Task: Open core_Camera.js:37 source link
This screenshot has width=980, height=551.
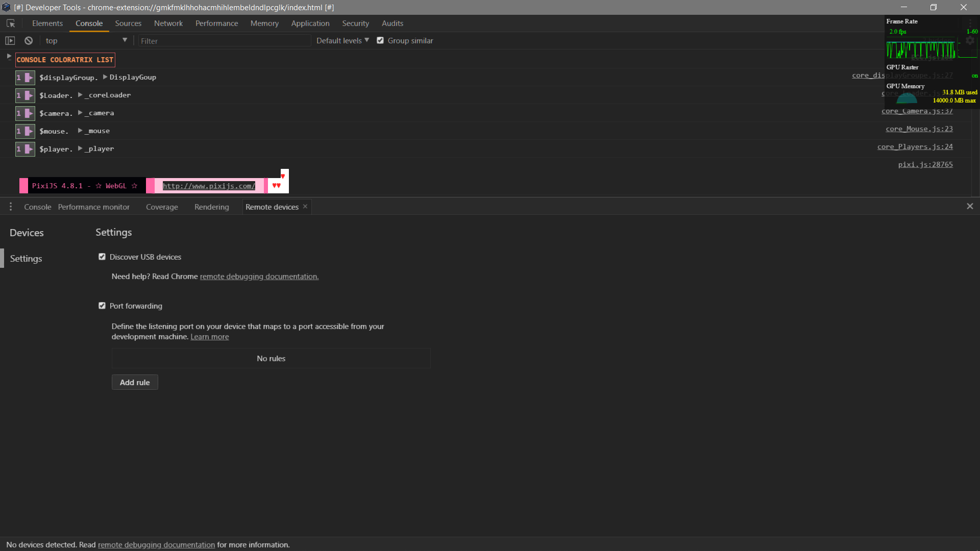Action: (917, 111)
